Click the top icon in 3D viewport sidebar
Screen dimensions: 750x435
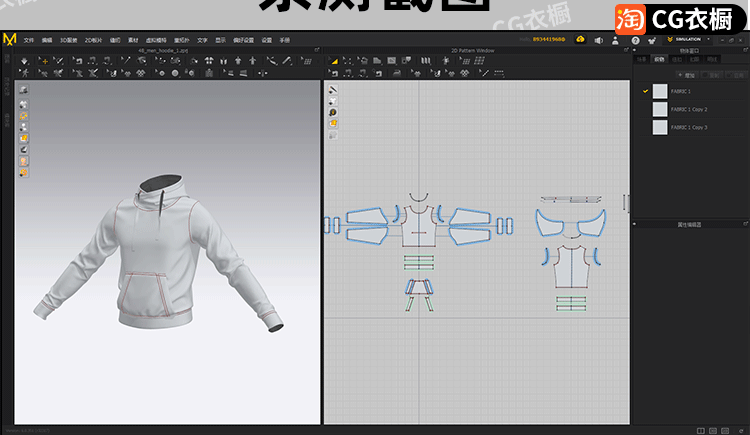click(23, 91)
